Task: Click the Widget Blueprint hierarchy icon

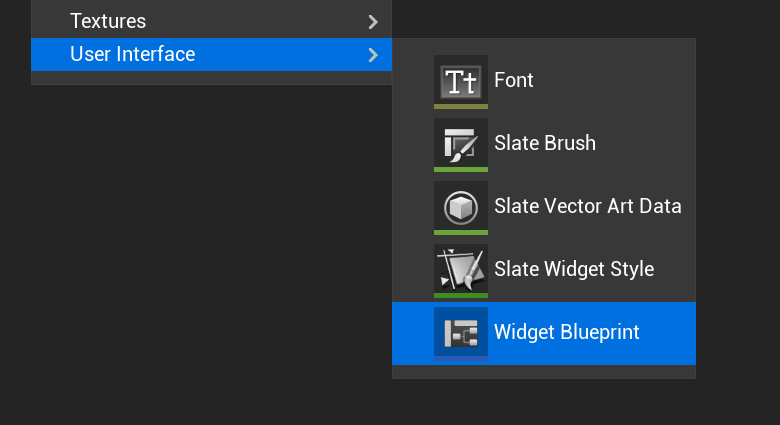Action: tap(461, 331)
